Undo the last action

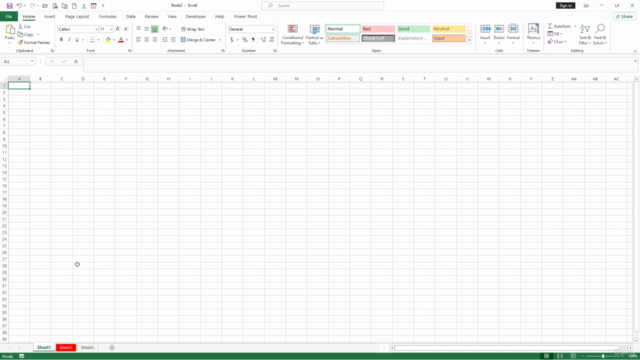click(19, 6)
